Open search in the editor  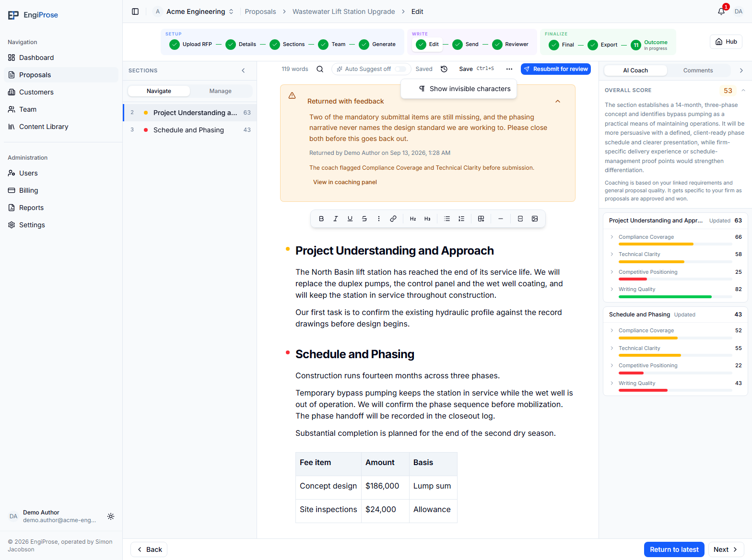[320, 69]
